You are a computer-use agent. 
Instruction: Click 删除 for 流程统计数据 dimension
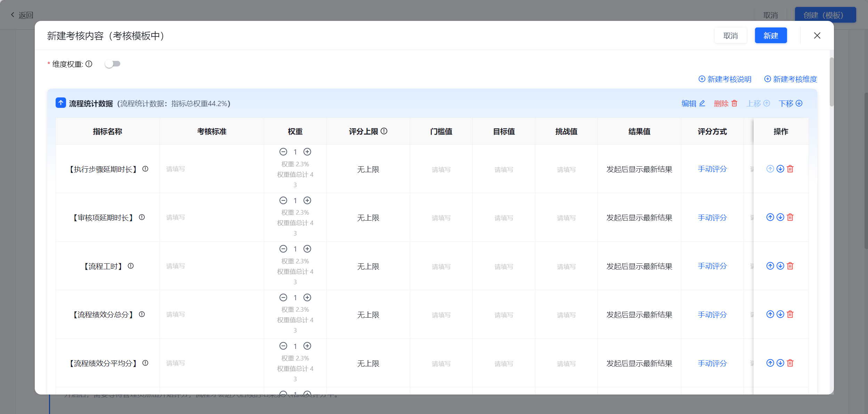point(725,104)
